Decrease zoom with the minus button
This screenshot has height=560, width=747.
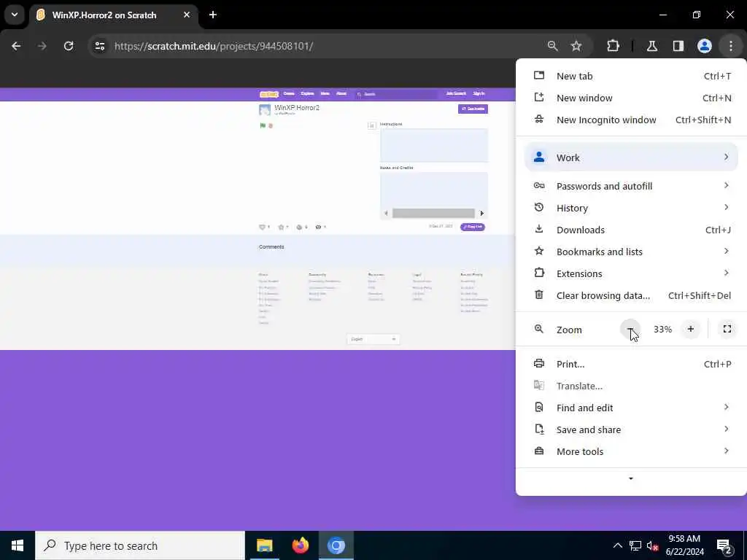point(630,329)
